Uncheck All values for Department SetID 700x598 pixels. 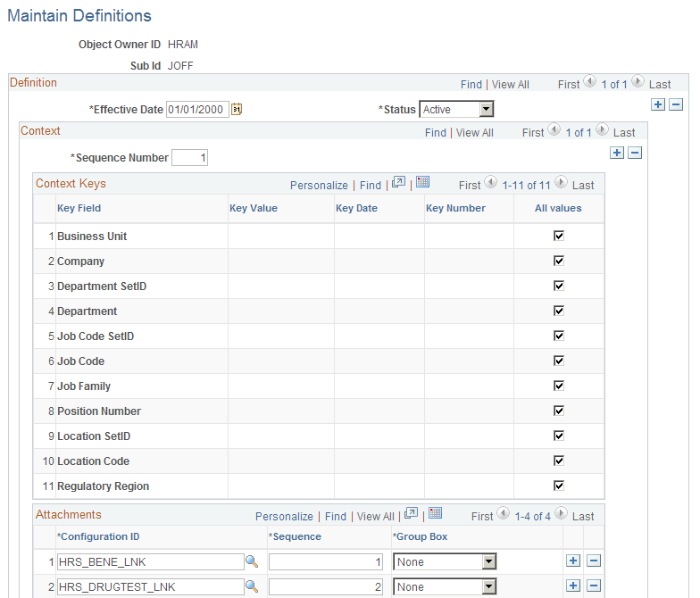tap(559, 286)
